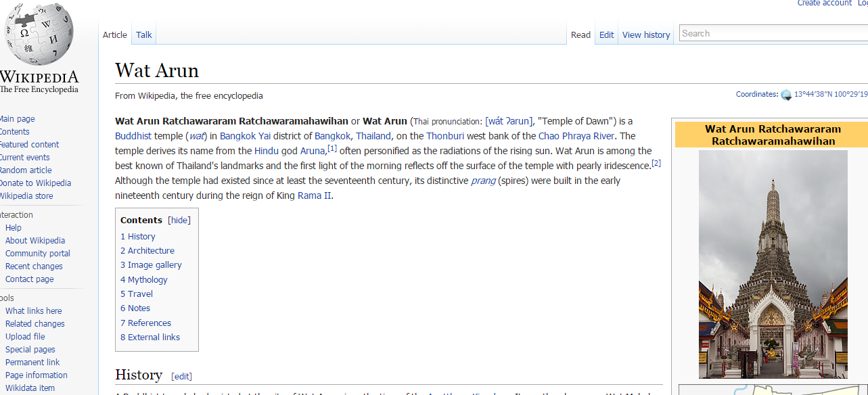Viewport: 868px width, 395px height.
Task: Click the Upload file link
Action: click(x=25, y=337)
